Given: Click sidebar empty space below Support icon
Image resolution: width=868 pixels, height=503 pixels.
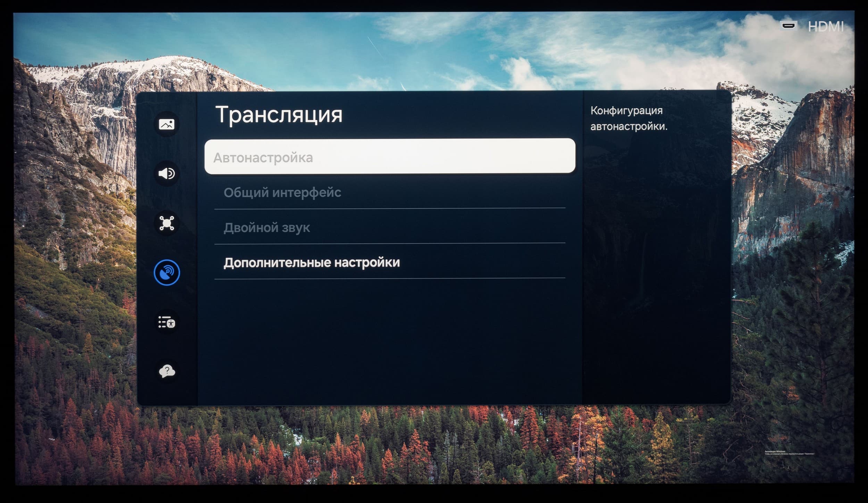Looking at the screenshot, I should coord(167,394).
